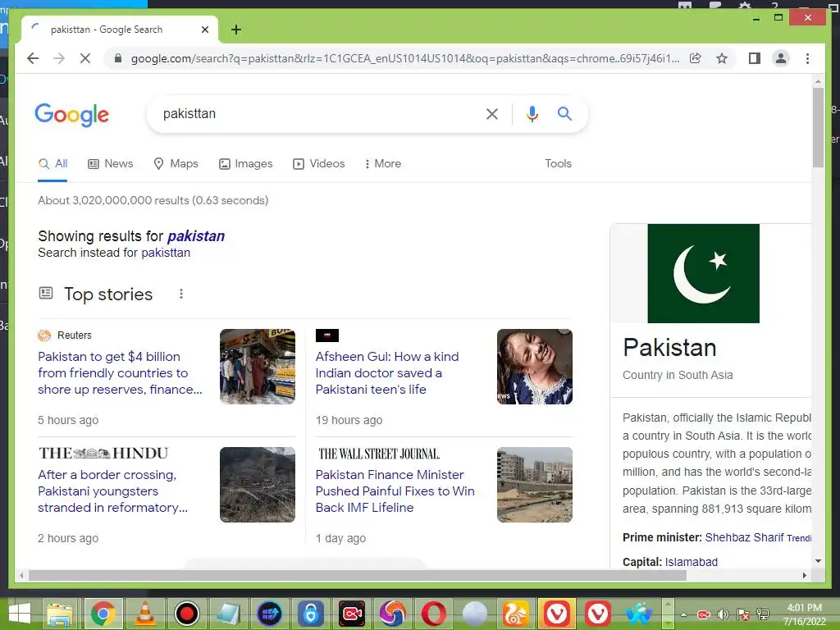Stop loading the page
Screen dimensions: 840x630
click(85, 58)
